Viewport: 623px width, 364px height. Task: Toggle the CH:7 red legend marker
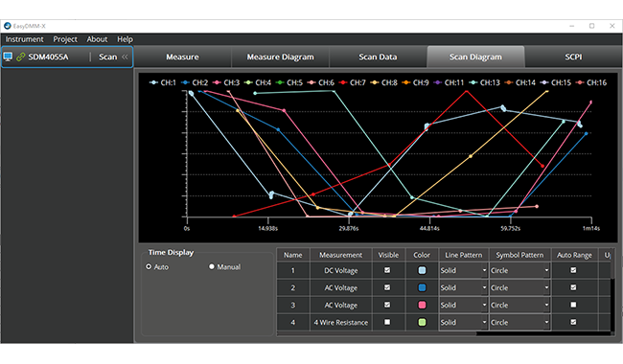click(x=343, y=82)
